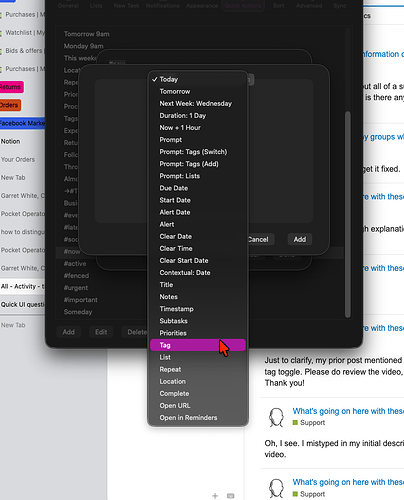Choose Tomorrow from the dropdown menu
The image size is (404, 500).
[x=198, y=91]
